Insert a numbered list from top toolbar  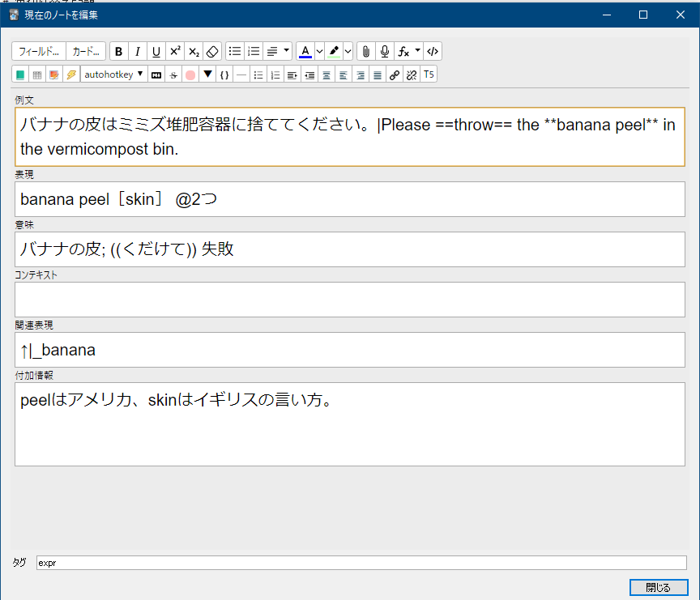[x=254, y=51]
